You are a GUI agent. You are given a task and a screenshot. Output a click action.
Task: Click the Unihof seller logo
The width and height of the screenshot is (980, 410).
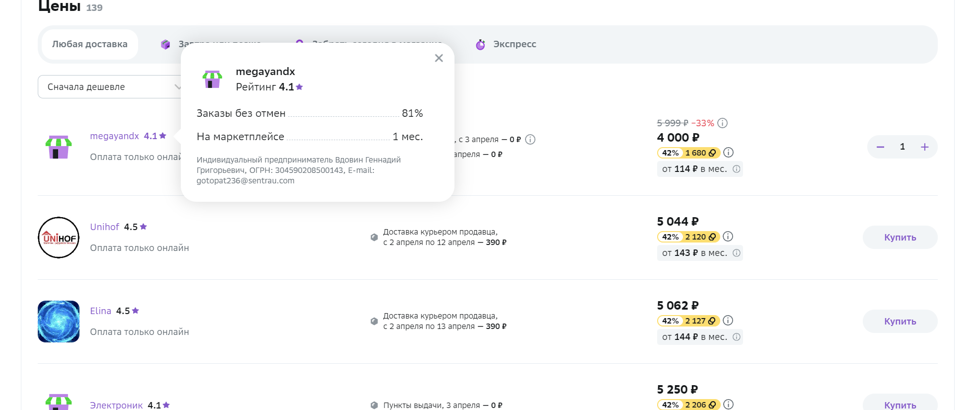click(x=59, y=238)
